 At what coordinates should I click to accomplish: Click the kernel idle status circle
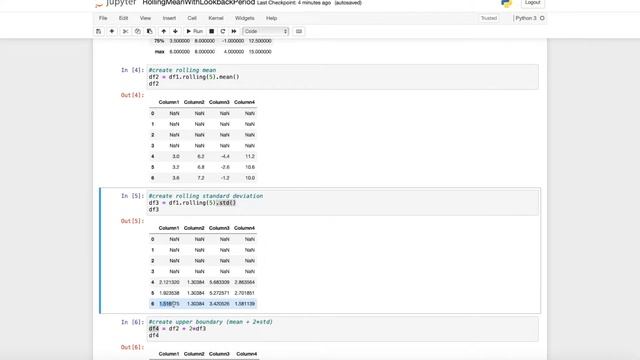[542, 18]
